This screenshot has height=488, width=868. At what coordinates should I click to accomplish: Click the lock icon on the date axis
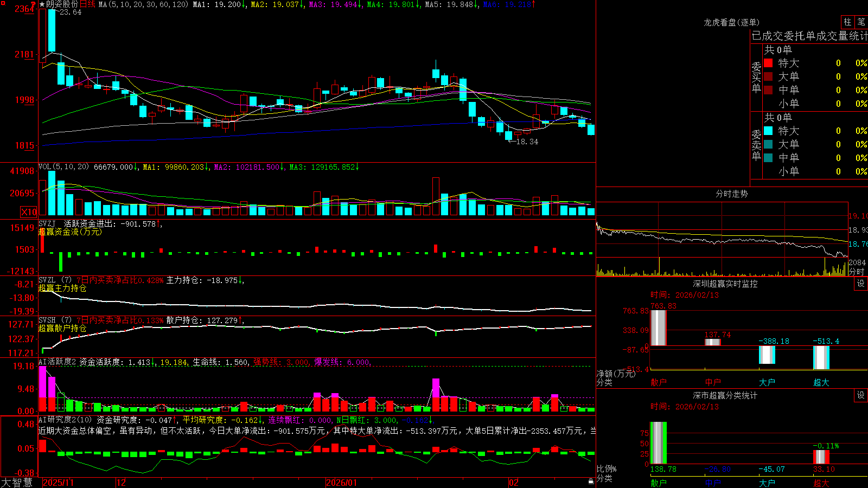tap(591, 481)
